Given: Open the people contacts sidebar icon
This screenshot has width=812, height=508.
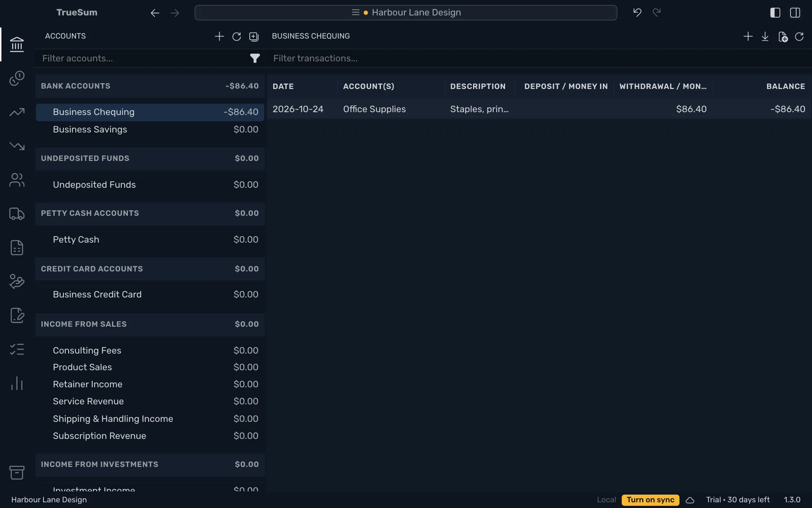Looking at the screenshot, I should point(17,180).
